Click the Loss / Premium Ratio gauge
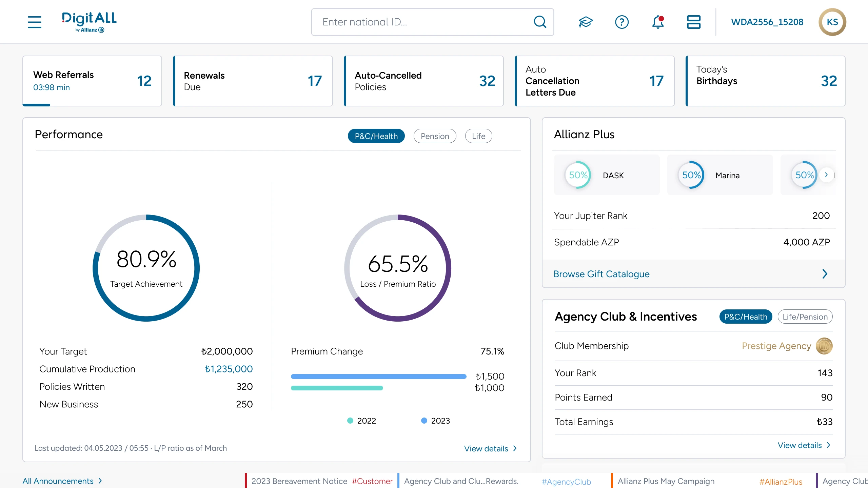Screen dimensions: 868x488 tap(398, 268)
